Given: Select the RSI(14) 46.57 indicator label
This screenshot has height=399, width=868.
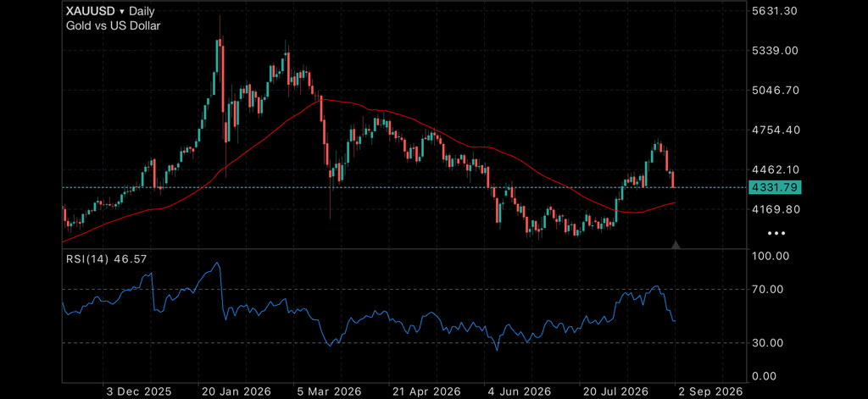Looking at the screenshot, I should [x=106, y=258].
